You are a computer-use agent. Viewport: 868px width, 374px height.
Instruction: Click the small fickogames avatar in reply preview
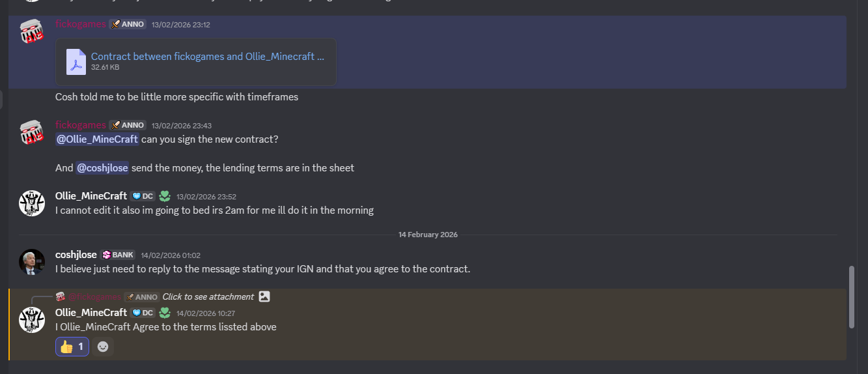coord(61,296)
